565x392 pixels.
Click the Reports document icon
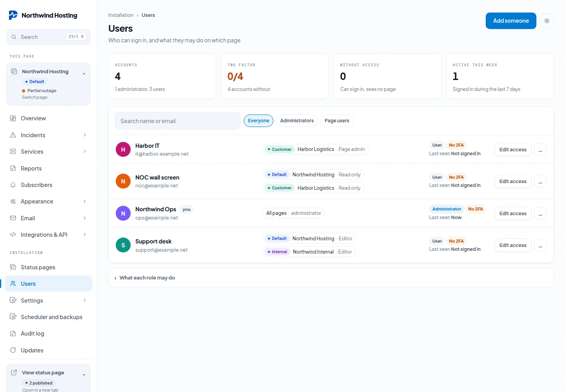pos(13,168)
